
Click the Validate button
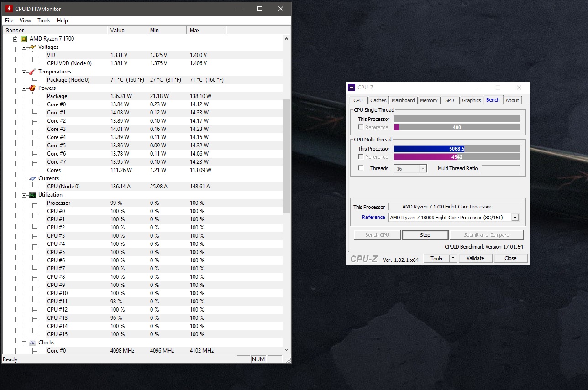pos(475,258)
